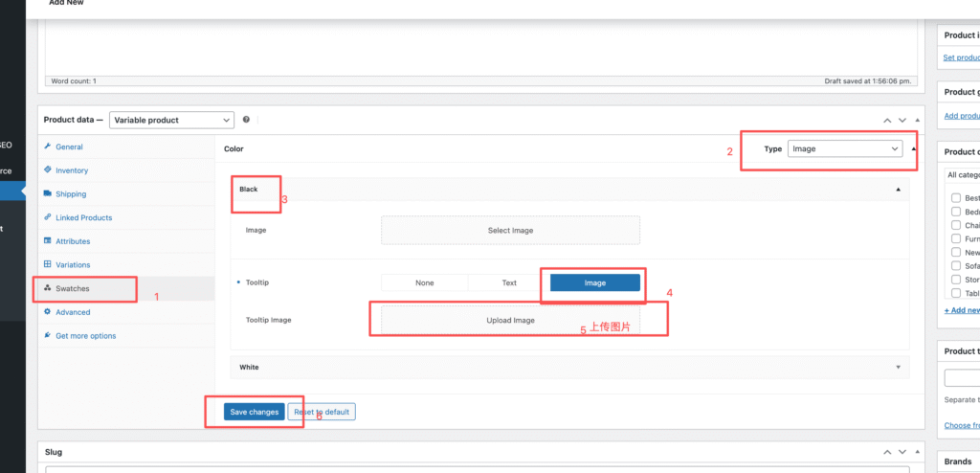
Task: Click the help question mark icon
Action: coord(246,120)
